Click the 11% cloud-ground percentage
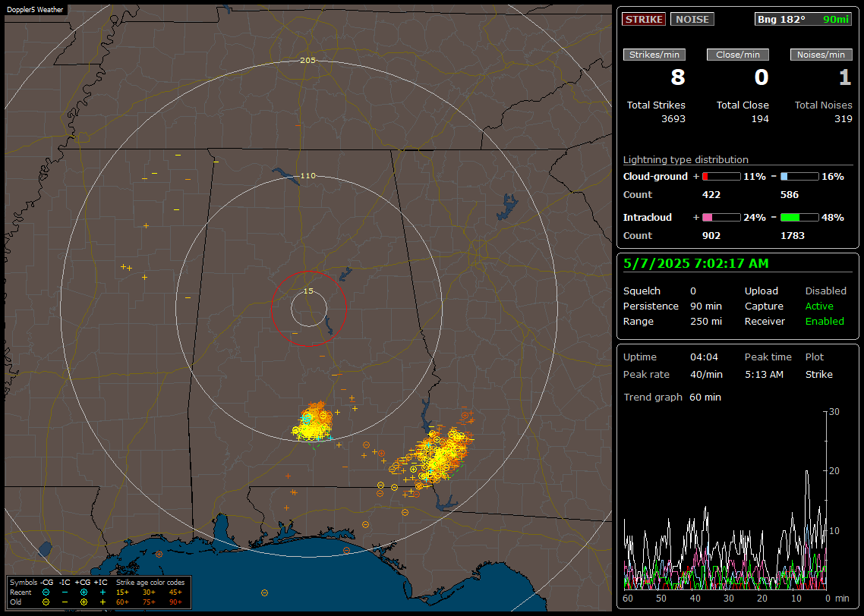 [x=755, y=177]
